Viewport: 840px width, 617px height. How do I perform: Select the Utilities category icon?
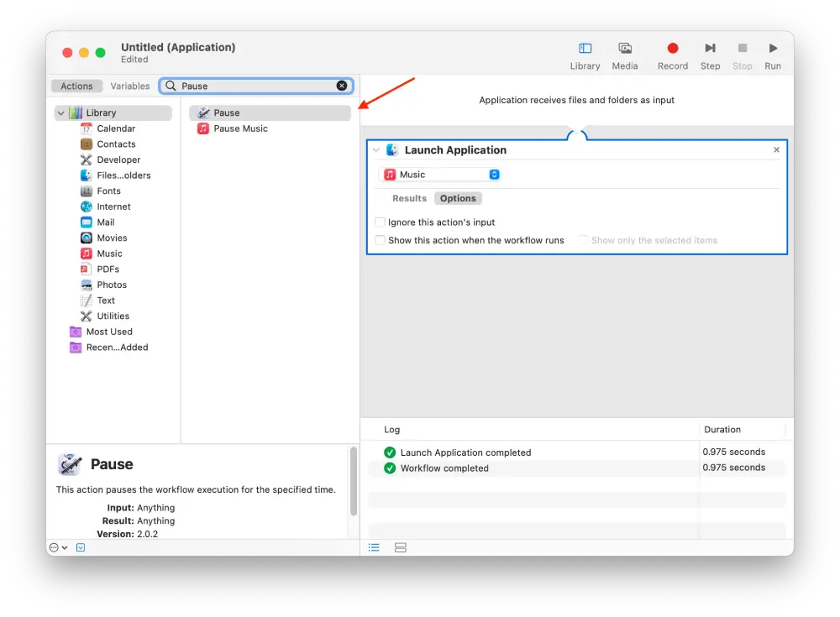click(87, 316)
